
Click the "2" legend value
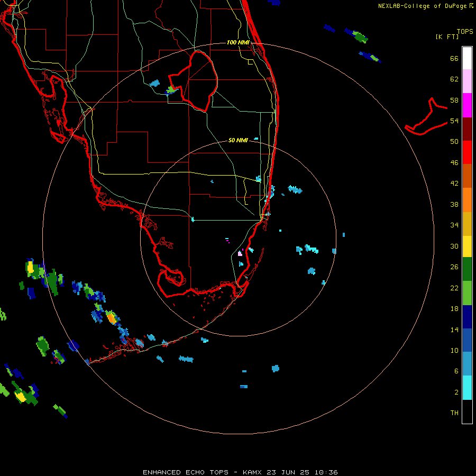(456, 392)
